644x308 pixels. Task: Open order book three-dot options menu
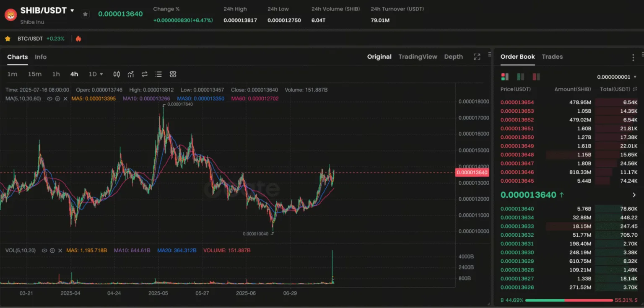coord(633,57)
